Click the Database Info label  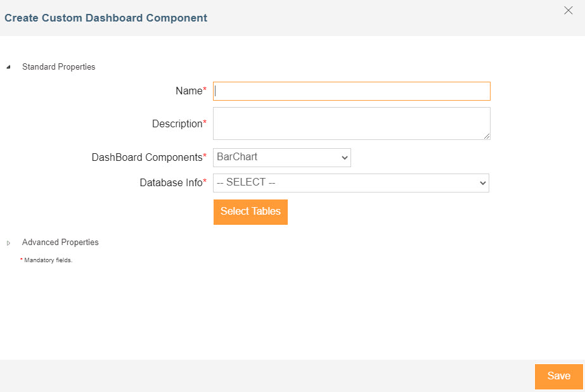point(170,183)
